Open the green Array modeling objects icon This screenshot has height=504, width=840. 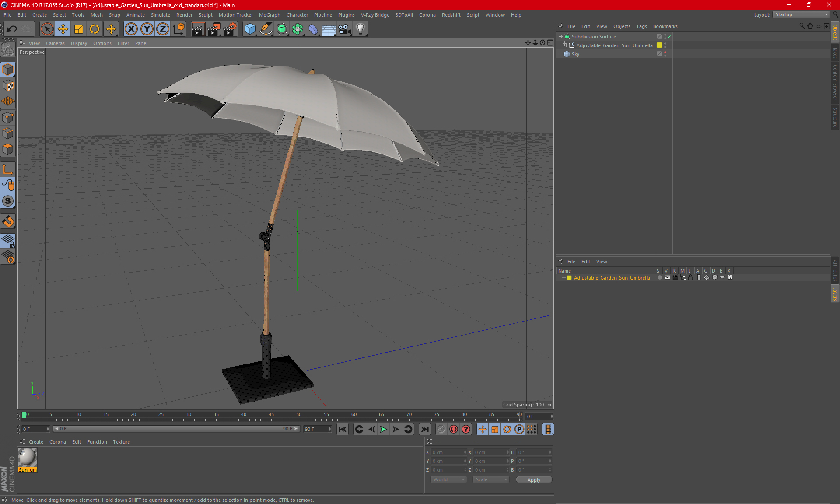[297, 29]
